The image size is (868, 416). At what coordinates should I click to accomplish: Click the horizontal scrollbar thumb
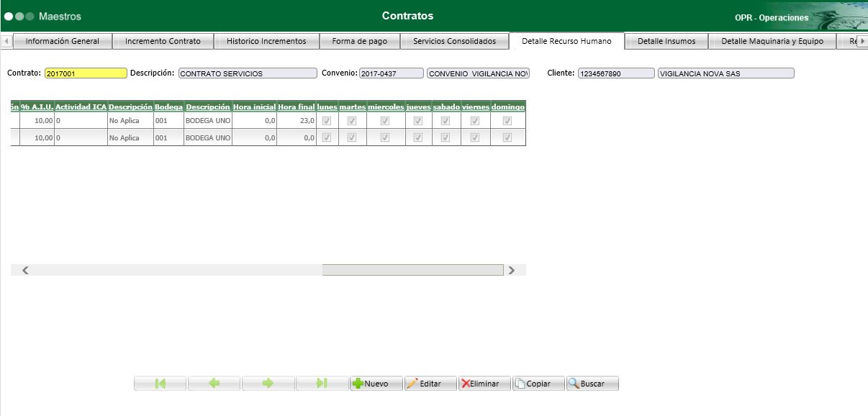412,270
